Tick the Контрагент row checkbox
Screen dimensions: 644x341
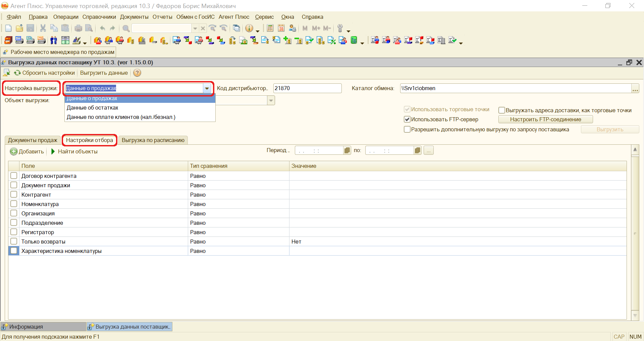14,194
